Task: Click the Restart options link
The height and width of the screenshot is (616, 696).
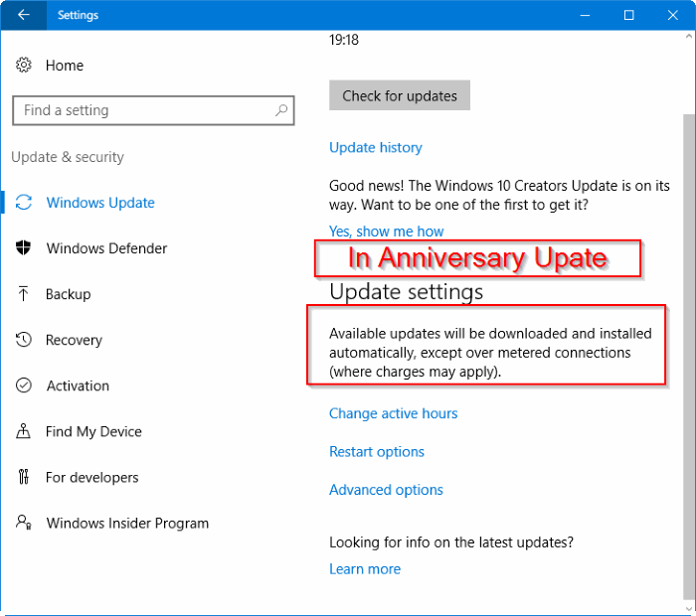Action: point(377,451)
